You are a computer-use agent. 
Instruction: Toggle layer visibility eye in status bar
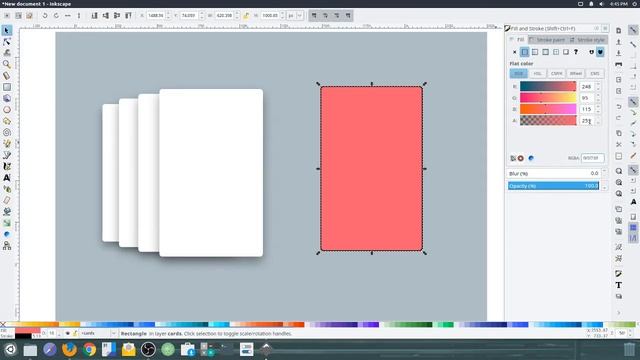click(67, 333)
